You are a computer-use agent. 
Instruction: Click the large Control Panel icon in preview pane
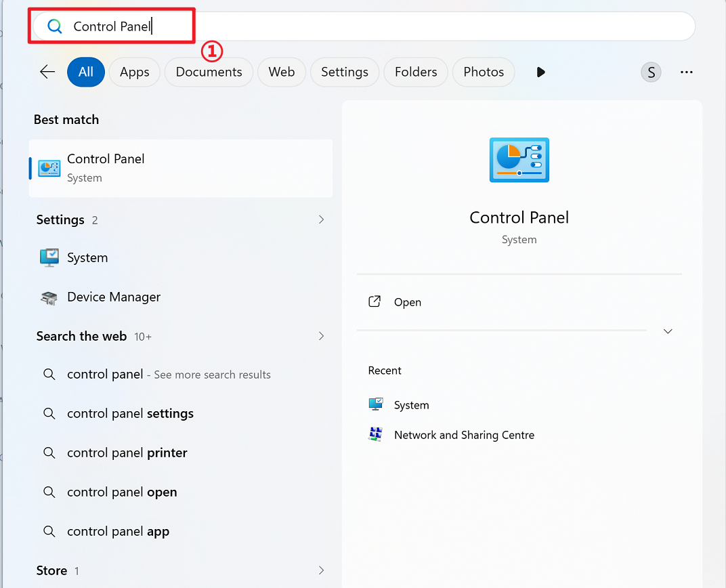click(519, 160)
